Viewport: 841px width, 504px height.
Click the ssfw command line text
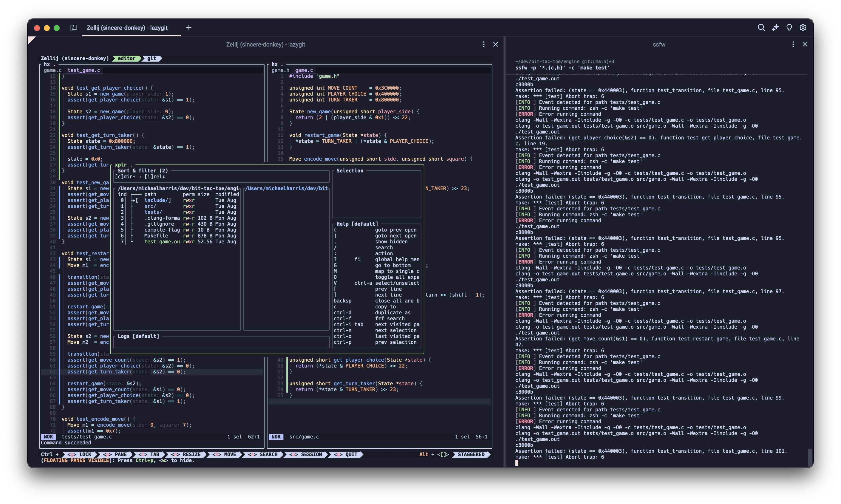pos(562,67)
